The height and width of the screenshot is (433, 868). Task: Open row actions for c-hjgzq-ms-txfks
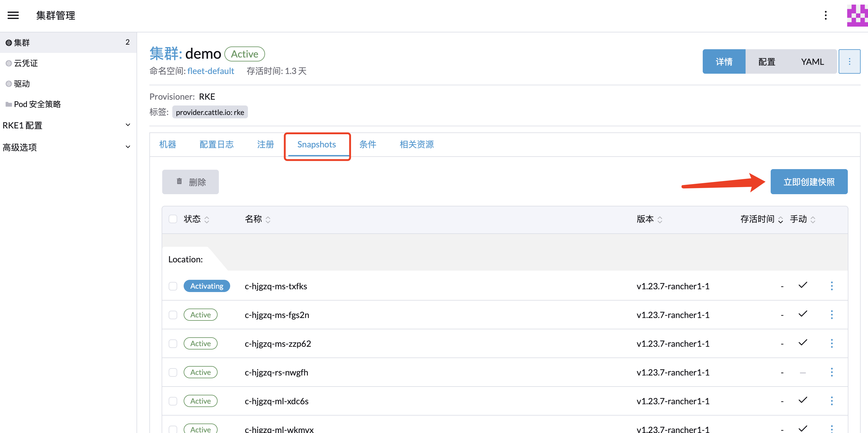(x=831, y=286)
